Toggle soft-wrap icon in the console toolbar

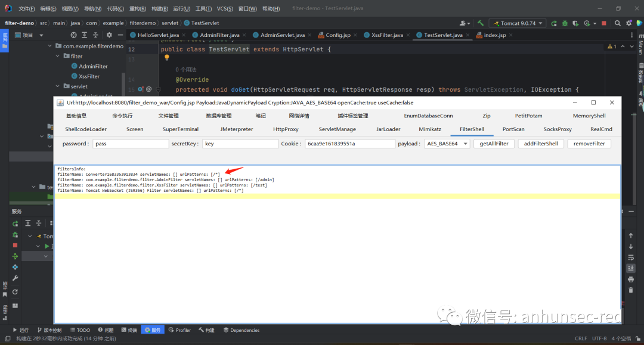pyautogui.click(x=631, y=257)
